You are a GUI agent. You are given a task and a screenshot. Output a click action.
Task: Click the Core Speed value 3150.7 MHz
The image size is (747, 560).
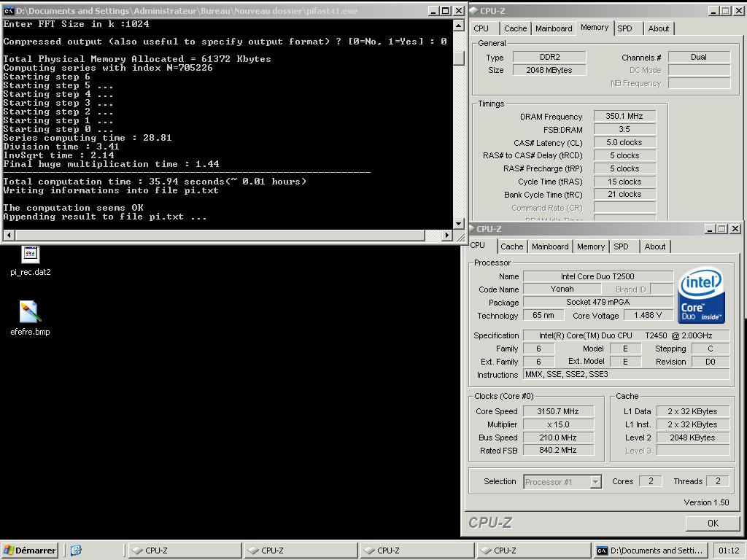point(558,411)
